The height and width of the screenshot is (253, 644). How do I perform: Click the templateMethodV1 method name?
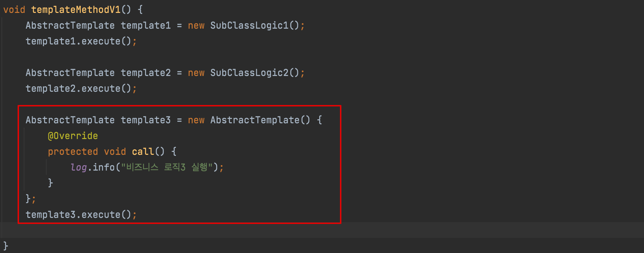(76, 10)
